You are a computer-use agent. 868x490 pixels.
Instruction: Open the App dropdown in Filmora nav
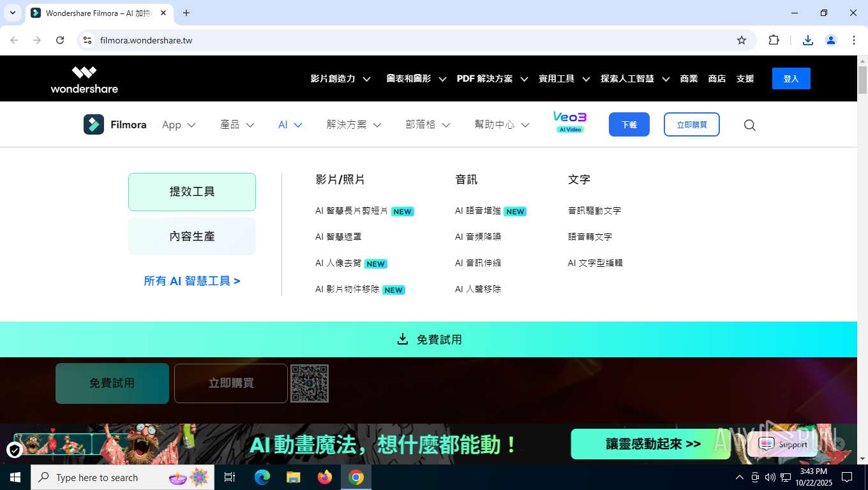point(179,125)
